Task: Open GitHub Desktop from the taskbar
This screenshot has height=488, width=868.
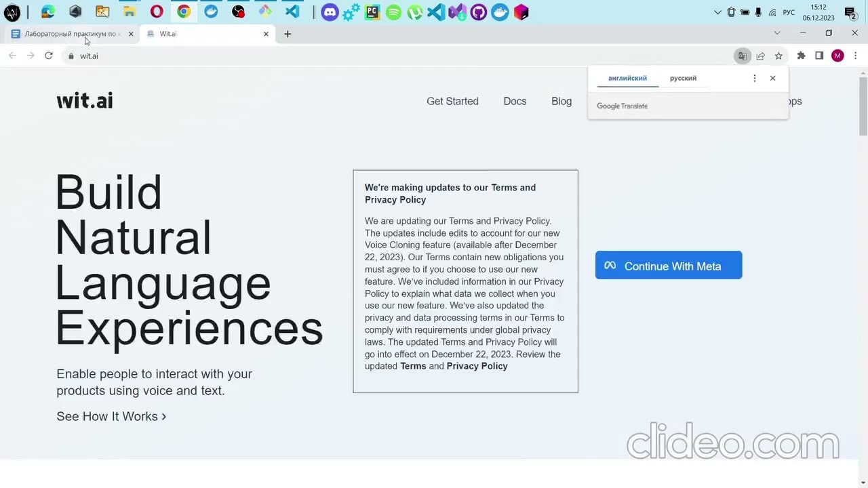Action: coord(479,12)
